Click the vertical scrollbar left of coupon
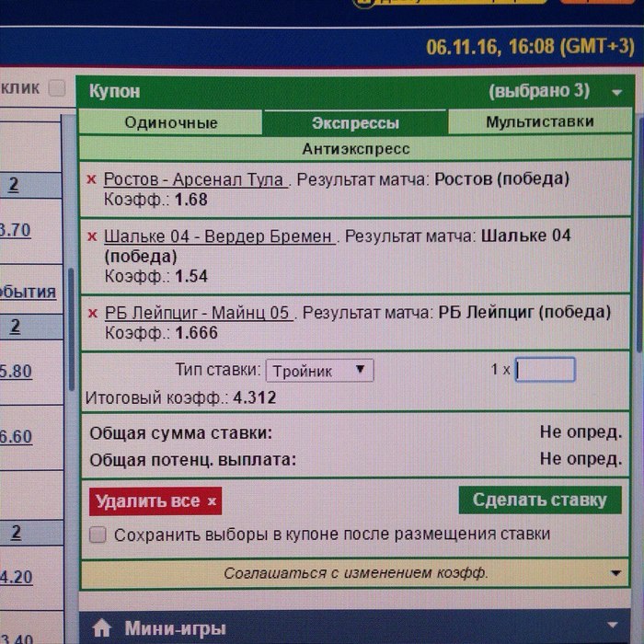Image resolution: width=644 pixels, height=644 pixels. pyautogui.click(x=72, y=328)
